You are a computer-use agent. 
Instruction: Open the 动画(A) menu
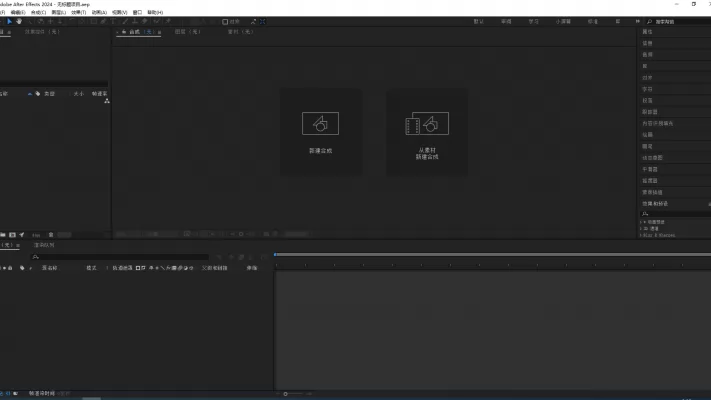(x=99, y=13)
